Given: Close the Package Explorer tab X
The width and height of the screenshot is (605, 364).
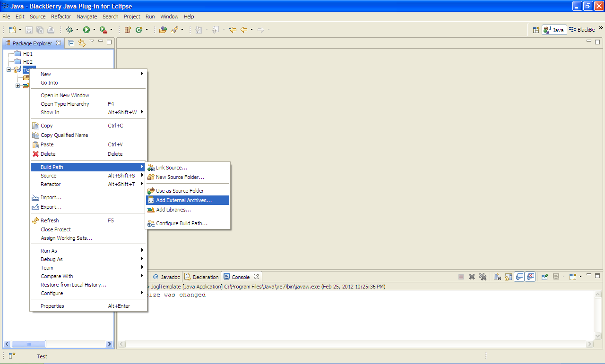Looking at the screenshot, I should pyautogui.click(x=59, y=43).
